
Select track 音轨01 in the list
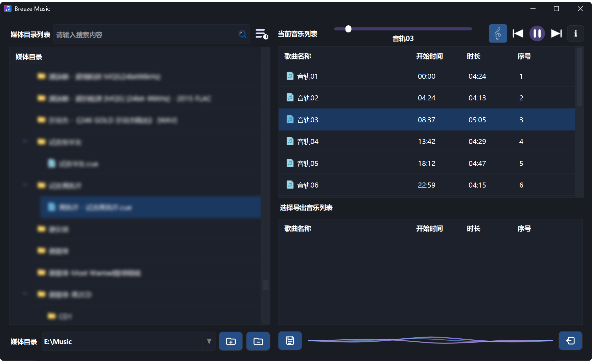coord(307,76)
